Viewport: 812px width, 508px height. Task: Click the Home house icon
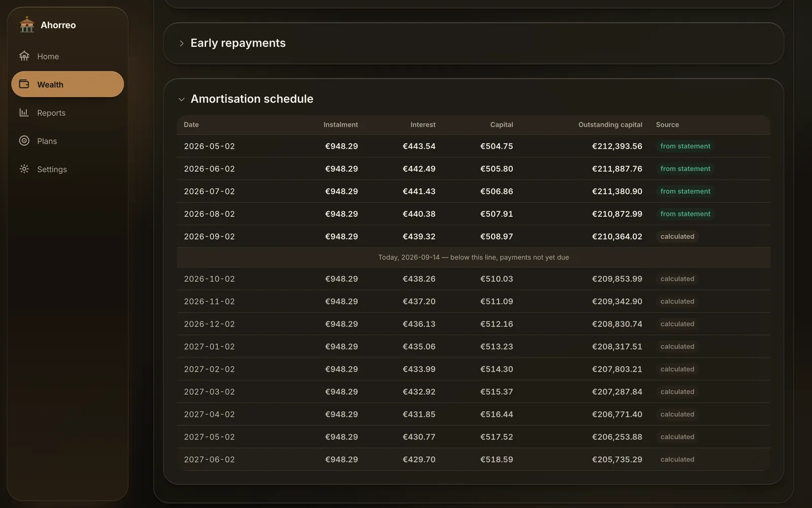pos(24,56)
